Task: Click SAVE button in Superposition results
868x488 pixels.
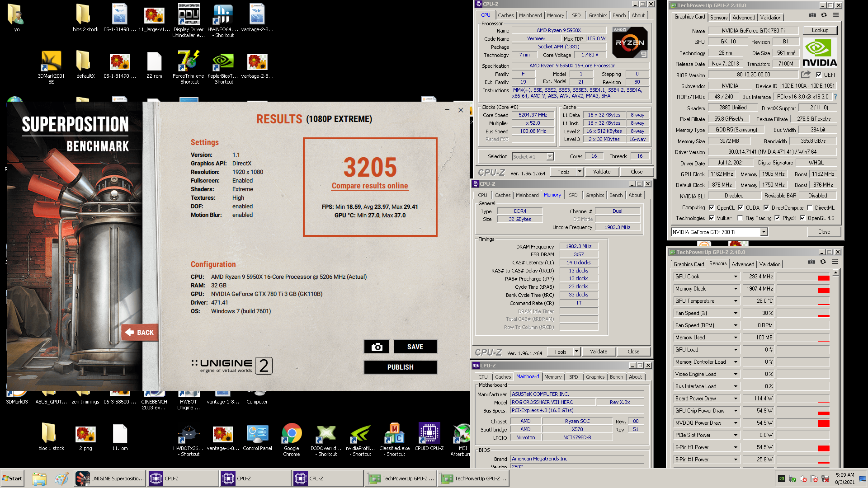Action: click(x=415, y=347)
